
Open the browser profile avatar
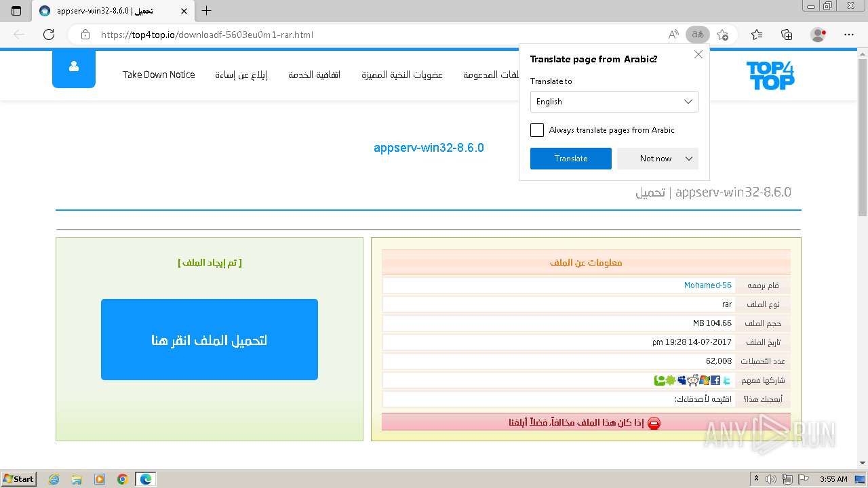click(818, 35)
